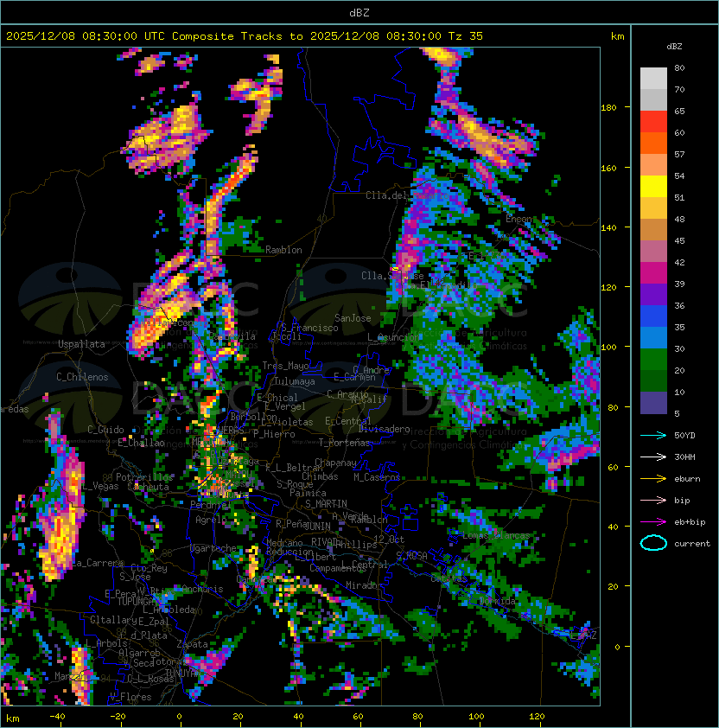
Task: Click the Clla.del Rosario map label
Action: [408, 195]
